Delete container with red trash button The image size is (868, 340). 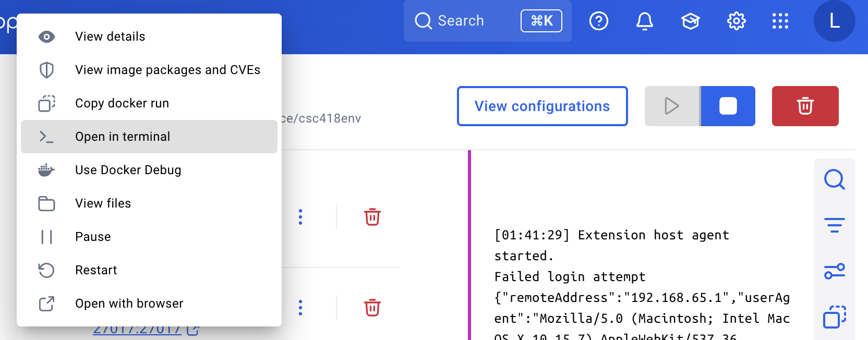click(x=805, y=106)
